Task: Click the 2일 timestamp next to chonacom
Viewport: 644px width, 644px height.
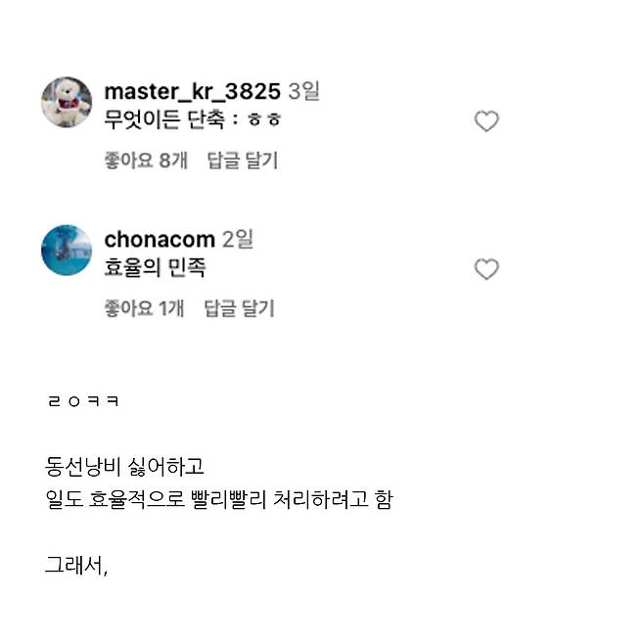Action: [238, 240]
